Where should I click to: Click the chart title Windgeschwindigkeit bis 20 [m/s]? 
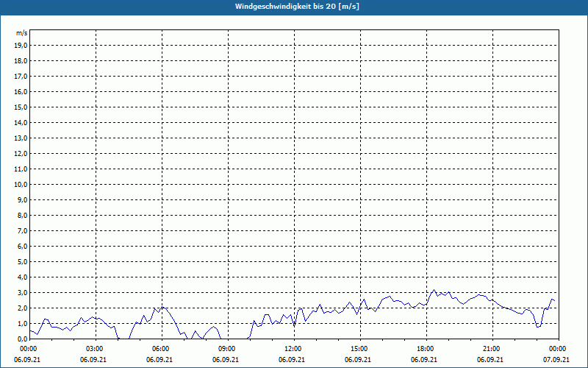pos(297,7)
